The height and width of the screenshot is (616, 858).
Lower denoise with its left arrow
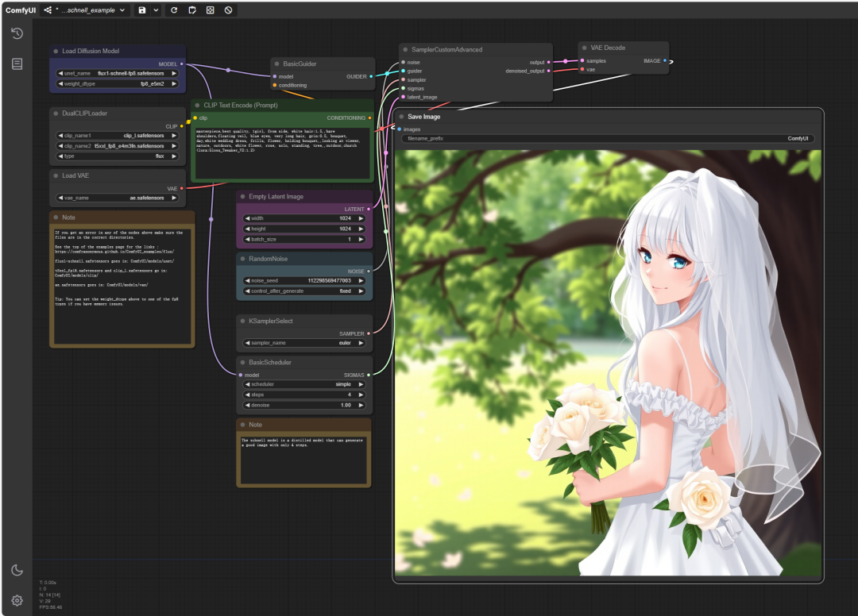(x=247, y=405)
